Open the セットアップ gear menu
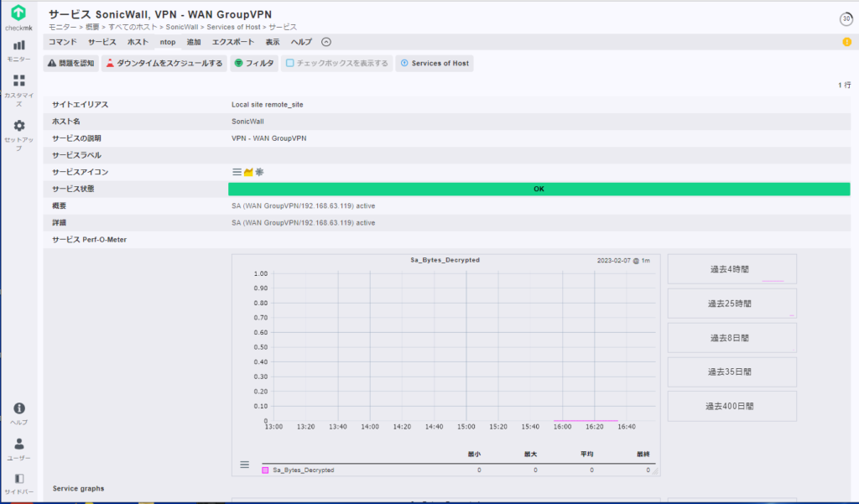This screenshot has width=859, height=504. click(x=18, y=135)
